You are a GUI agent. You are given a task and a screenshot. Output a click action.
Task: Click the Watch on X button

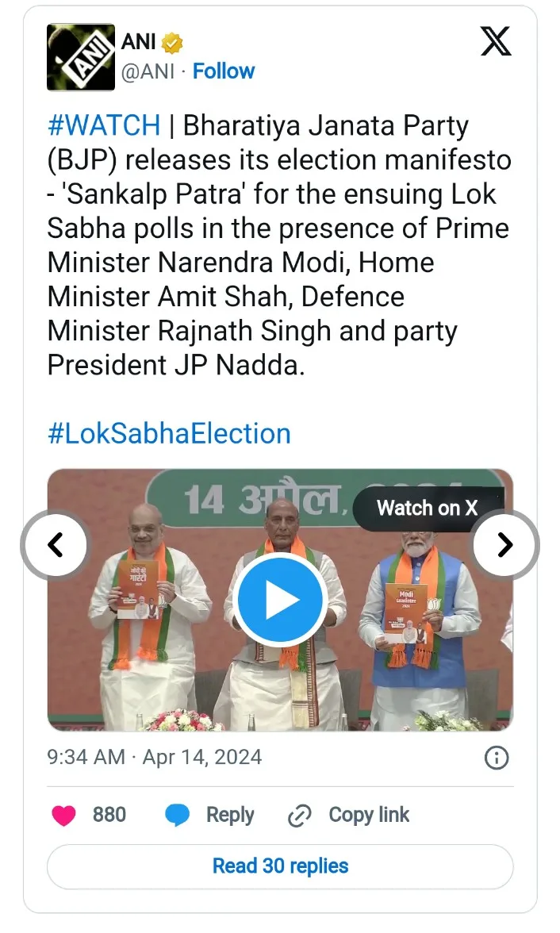pos(427,508)
